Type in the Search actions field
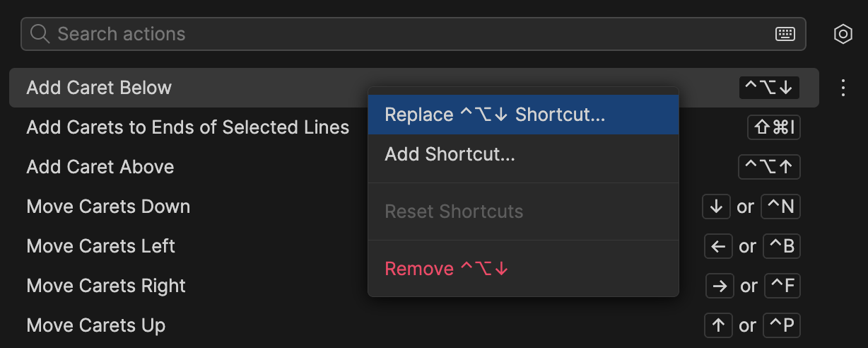This screenshot has height=348, width=868. tap(410, 34)
